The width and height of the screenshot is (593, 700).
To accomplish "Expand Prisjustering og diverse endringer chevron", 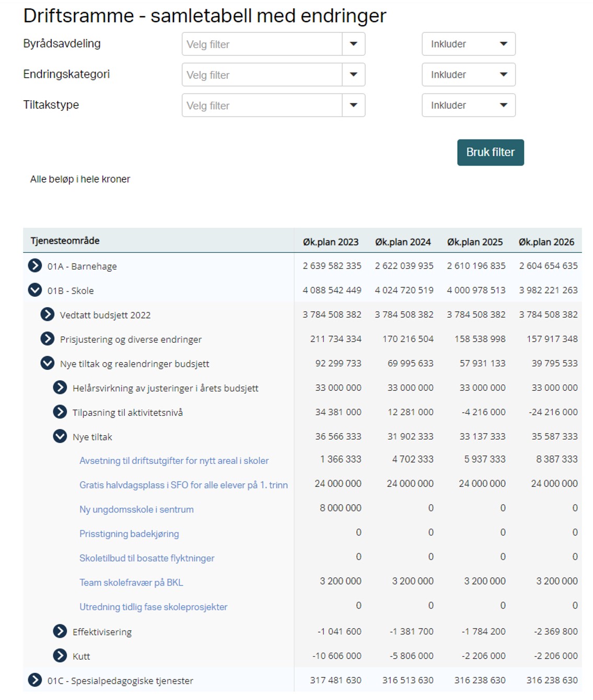I will pos(48,339).
